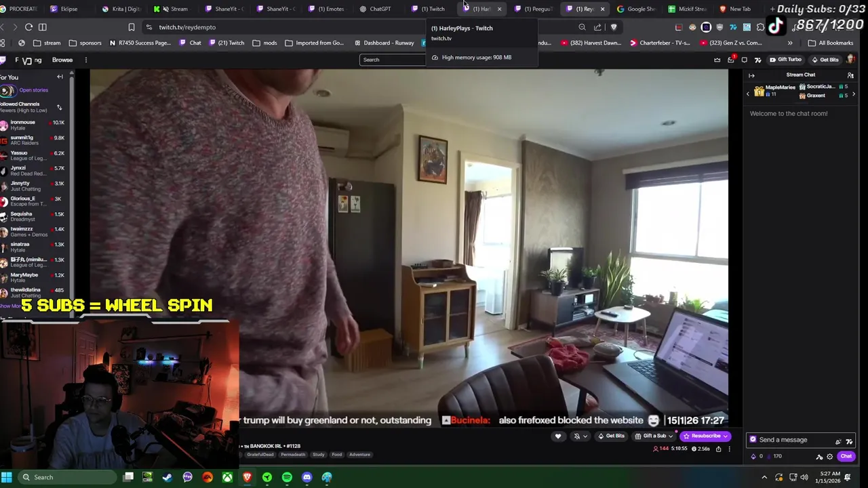Viewport: 868px width, 488px height.
Task: Open the R7450 Success Page bookmark
Action: point(140,43)
